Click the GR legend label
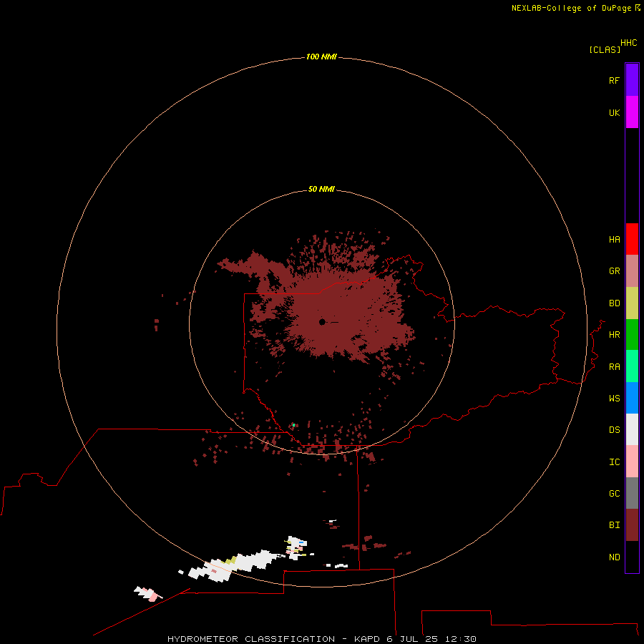This screenshot has width=644, height=644. (x=614, y=271)
